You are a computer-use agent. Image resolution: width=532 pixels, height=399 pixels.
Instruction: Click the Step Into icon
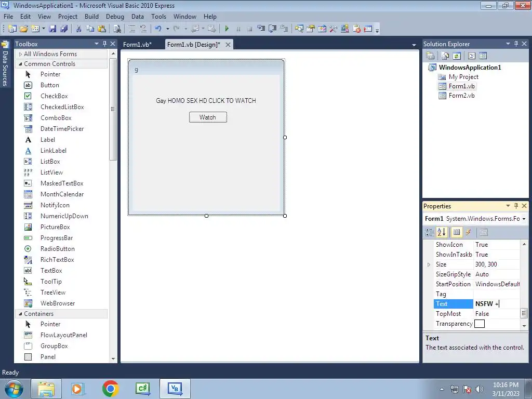(x=261, y=29)
